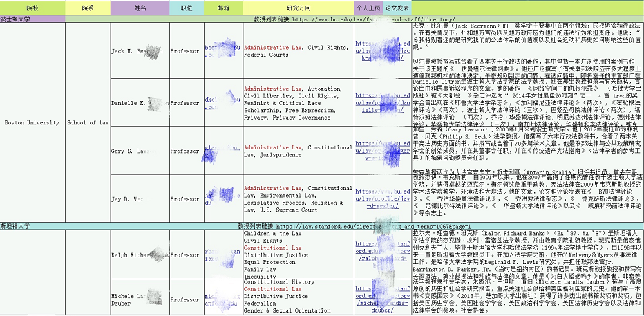Select the 姓名 column header

(140, 8)
